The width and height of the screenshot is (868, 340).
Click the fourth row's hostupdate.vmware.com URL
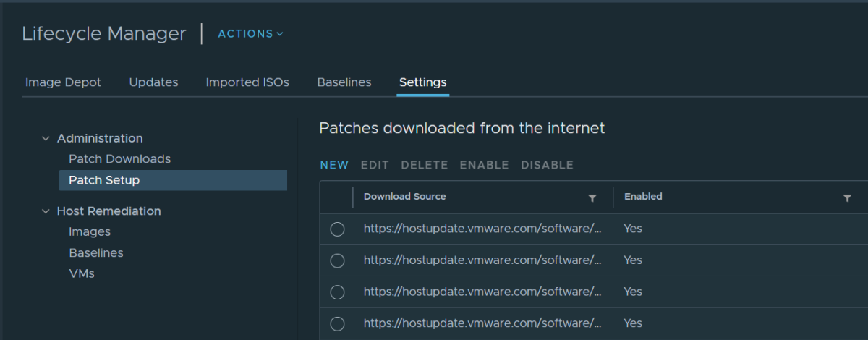click(x=482, y=323)
